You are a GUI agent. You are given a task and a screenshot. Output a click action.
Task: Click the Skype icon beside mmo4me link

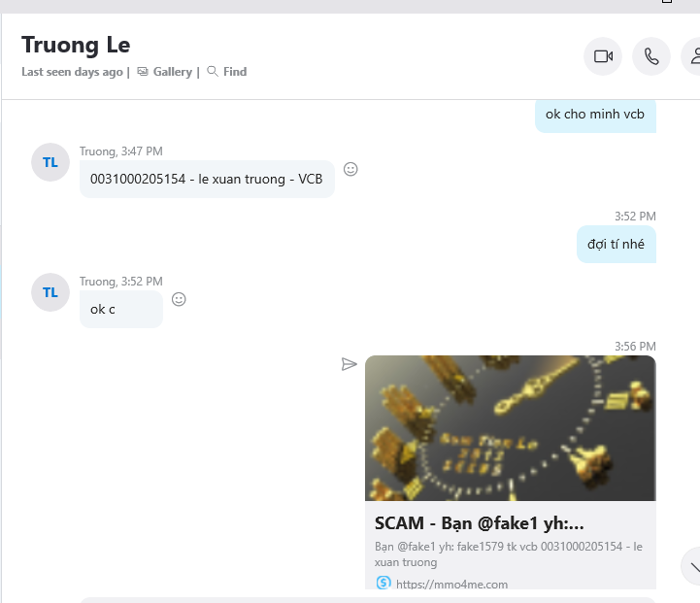383,583
